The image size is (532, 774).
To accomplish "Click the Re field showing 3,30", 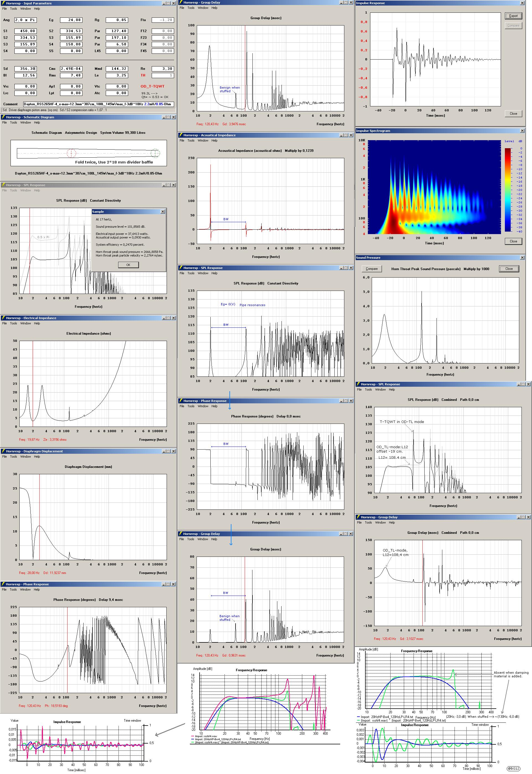I will [x=163, y=69].
